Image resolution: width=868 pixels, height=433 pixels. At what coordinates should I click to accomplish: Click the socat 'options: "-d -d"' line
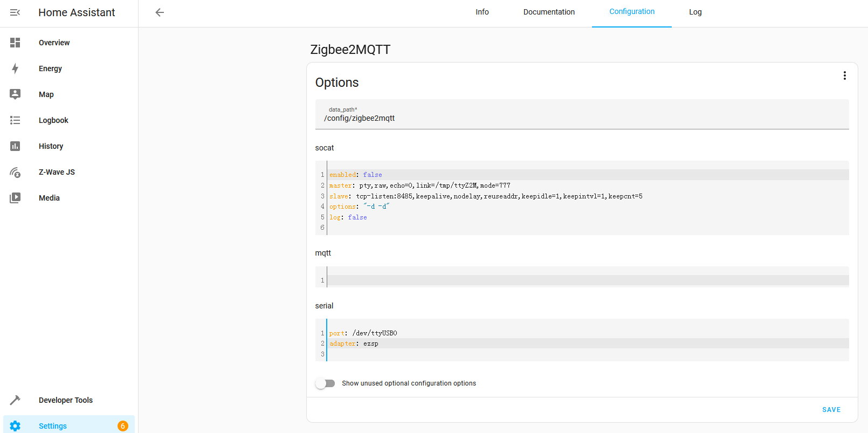(588, 207)
